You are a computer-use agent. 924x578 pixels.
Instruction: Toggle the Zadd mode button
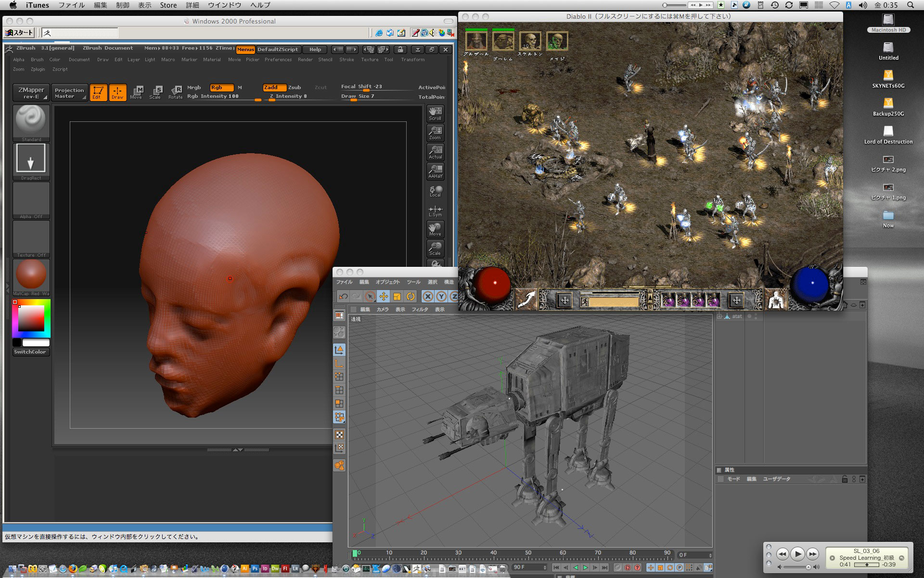click(274, 88)
